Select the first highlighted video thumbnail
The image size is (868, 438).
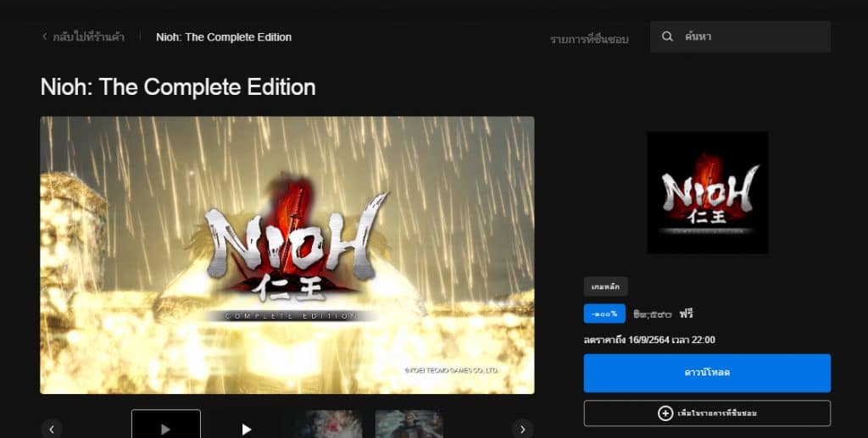166,424
